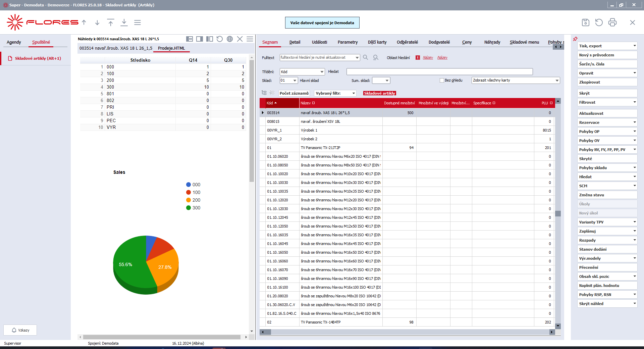Enable the Bez ohledu checkbox
The width and height of the screenshot is (644, 349).
[x=442, y=81]
